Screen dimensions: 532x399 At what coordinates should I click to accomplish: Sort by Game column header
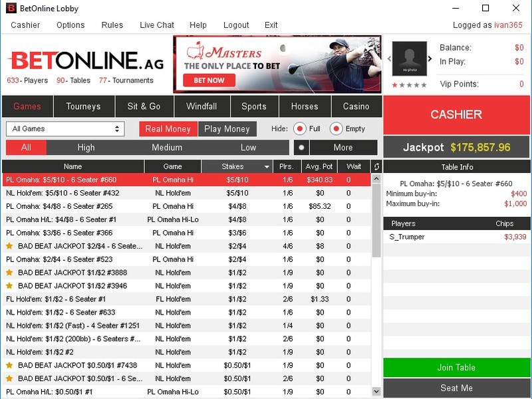pos(173,167)
